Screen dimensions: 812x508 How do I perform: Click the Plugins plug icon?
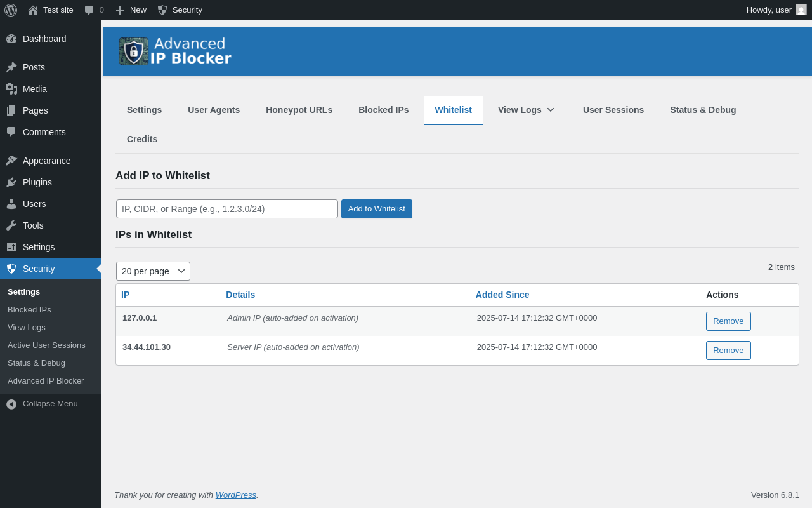[11, 182]
